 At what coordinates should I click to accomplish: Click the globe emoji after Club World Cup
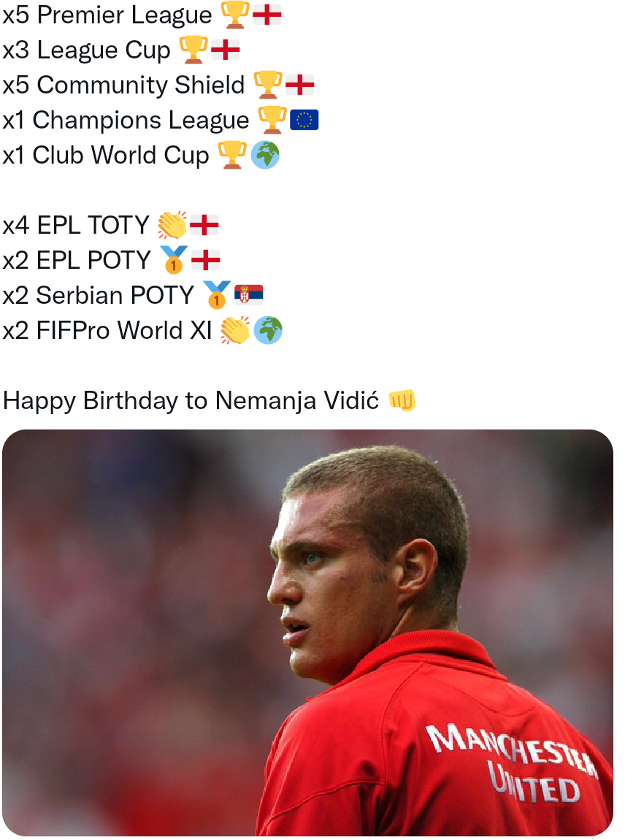click(265, 155)
